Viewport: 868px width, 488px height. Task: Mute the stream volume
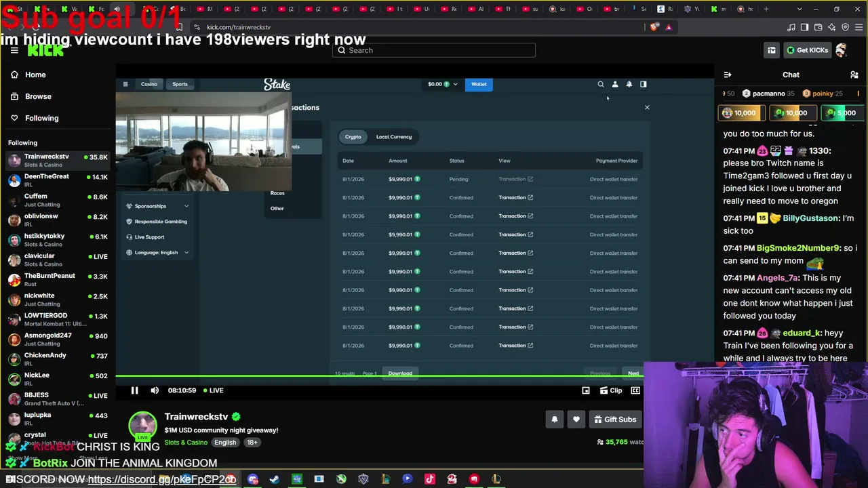click(155, 390)
